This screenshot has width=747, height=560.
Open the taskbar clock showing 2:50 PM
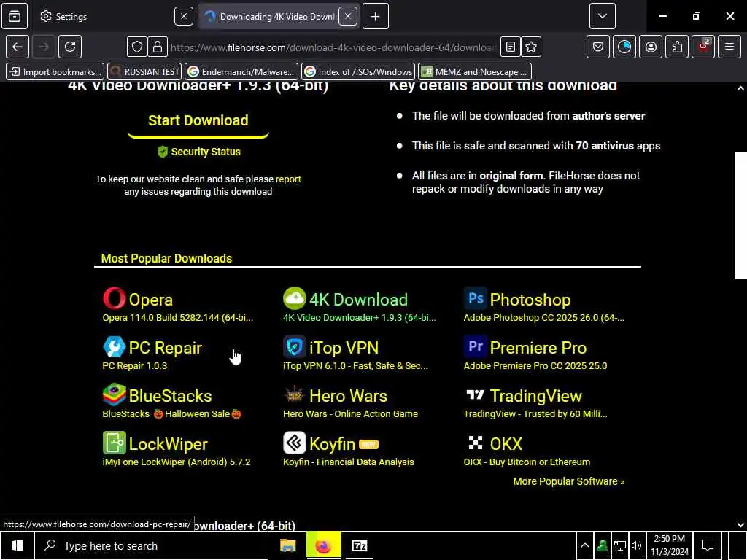pyautogui.click(x=670, y=545)
